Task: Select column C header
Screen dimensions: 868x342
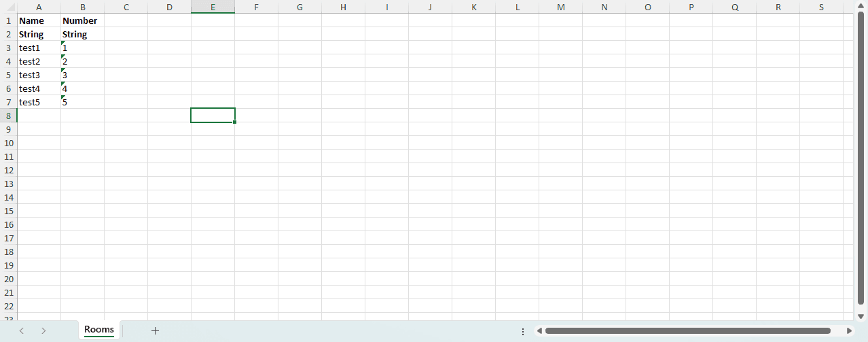Action: [126, 7]
